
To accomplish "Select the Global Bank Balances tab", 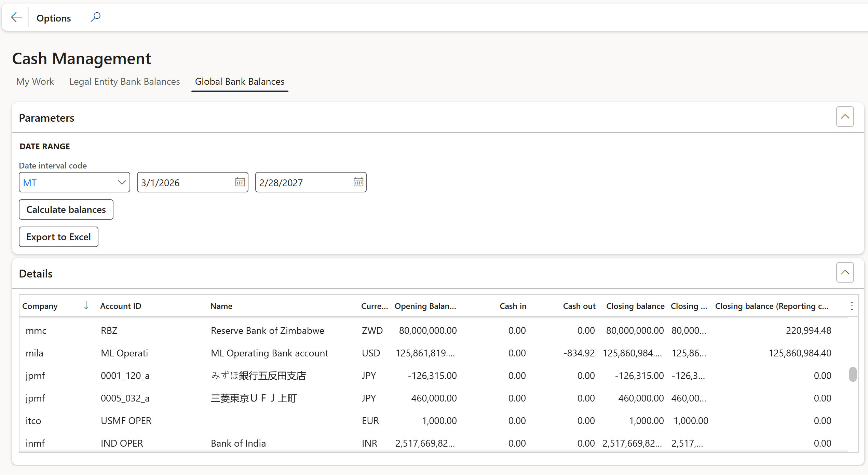I will coord(240,81).
